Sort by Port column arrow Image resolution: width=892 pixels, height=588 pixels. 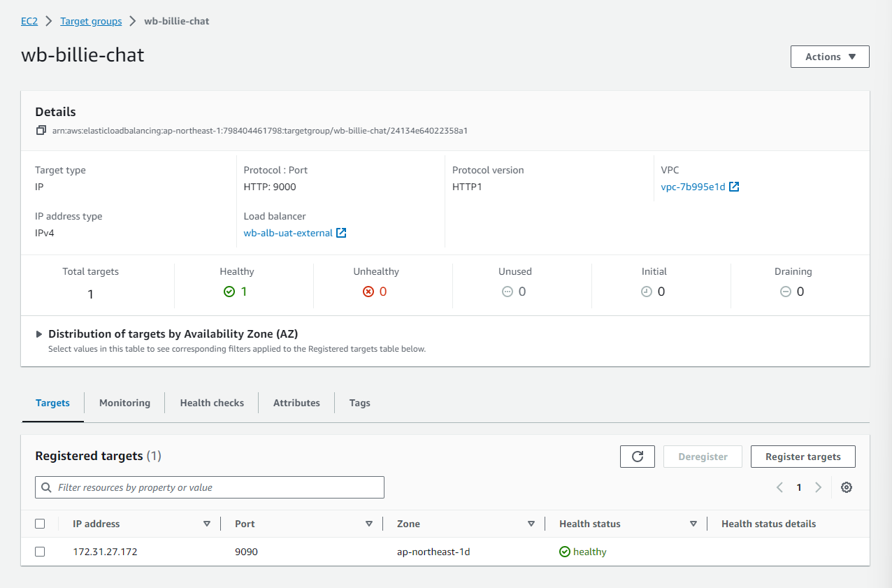pos(369,524)
